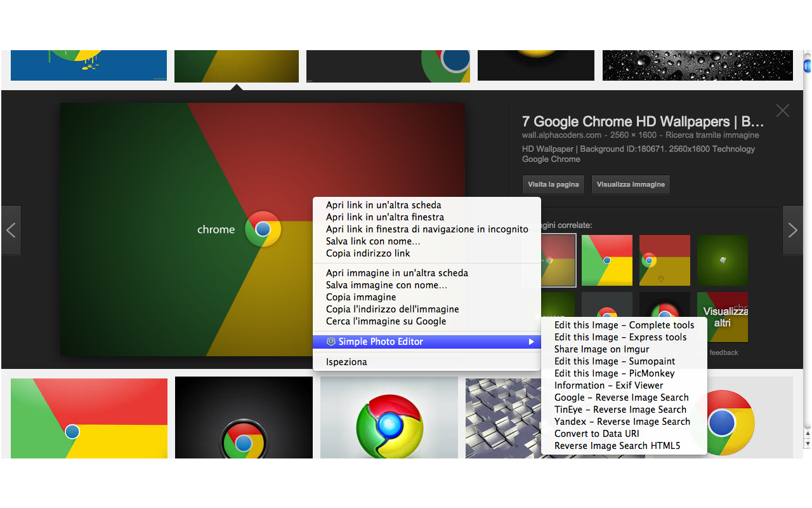Click the Visita la pagina button
Viewport: 812px width, 508px height.
[553, 184]
